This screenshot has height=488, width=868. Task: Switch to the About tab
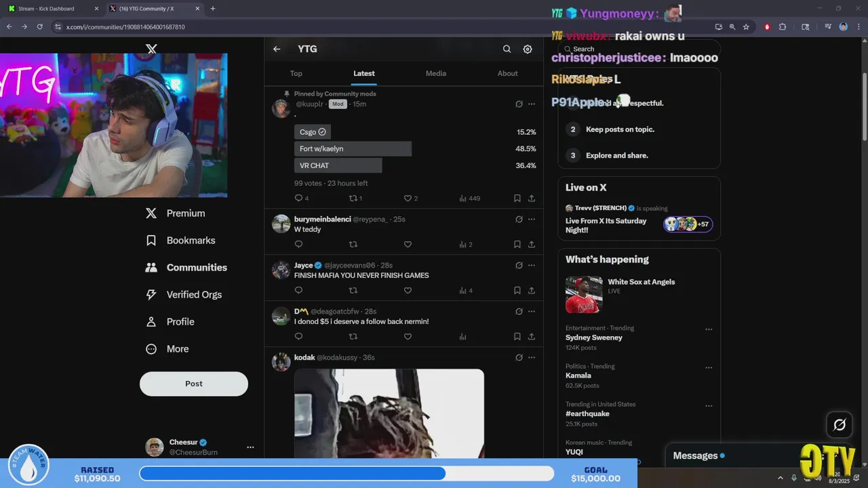click(507, 73)
